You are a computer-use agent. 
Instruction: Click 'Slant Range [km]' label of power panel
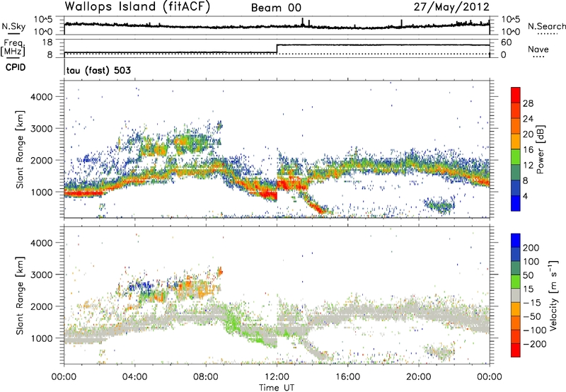click(x=20, y=149)
